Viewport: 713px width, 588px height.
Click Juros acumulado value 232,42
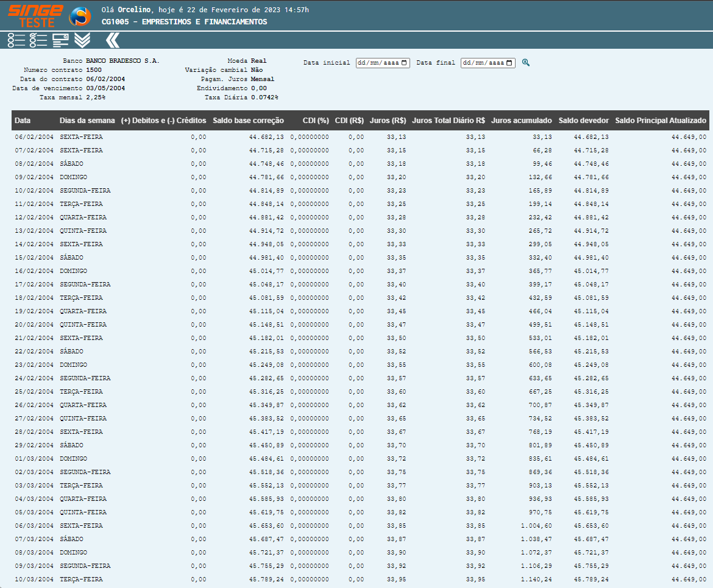[x=540, y=218]
